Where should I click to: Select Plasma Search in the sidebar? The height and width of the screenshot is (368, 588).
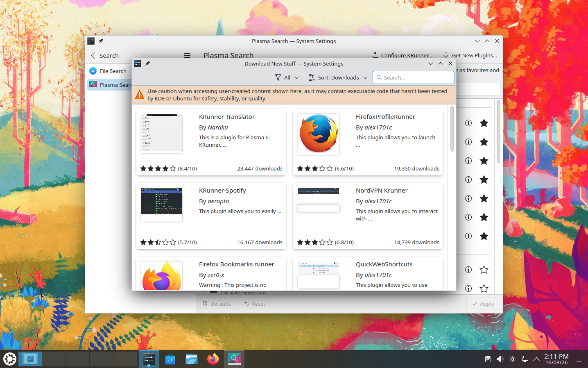110,85
